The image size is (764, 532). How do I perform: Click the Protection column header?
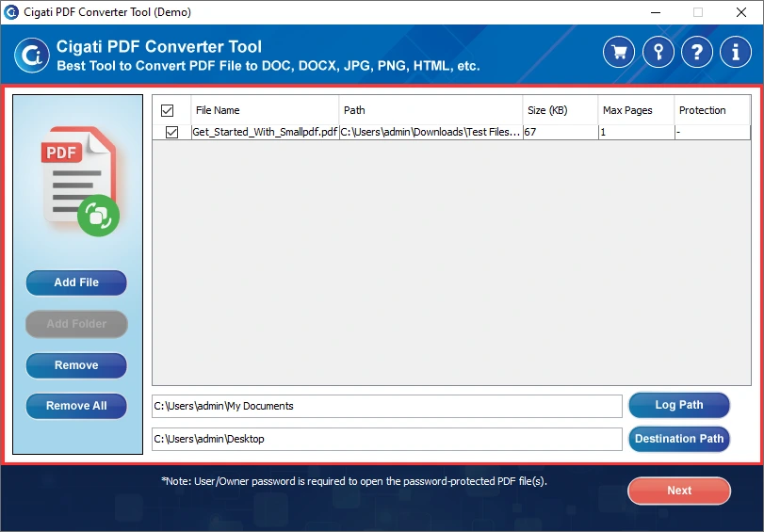pos(712,110)
